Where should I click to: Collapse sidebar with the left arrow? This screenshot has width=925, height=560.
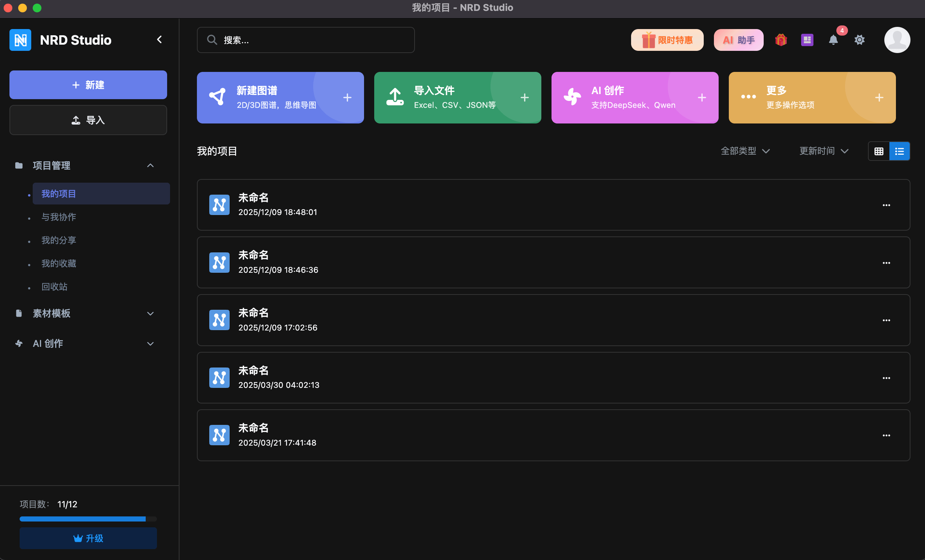click(159, 40)
